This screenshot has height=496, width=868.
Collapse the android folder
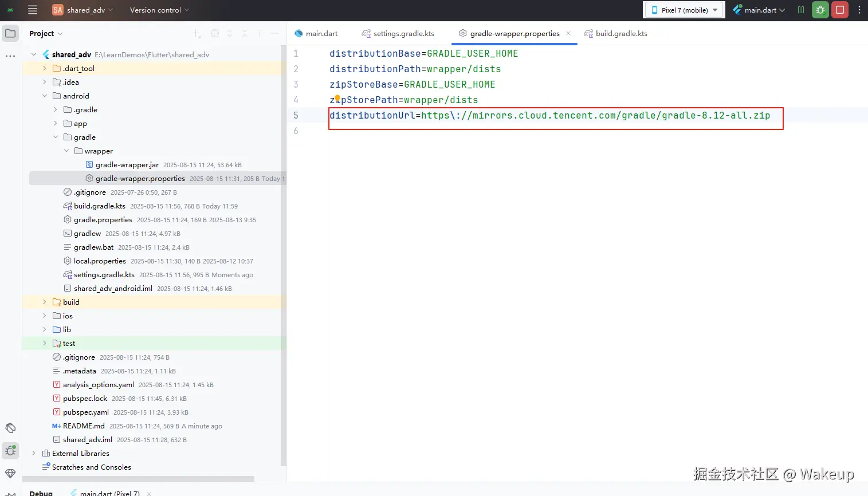pyautogui.click(x=45, y=96)
